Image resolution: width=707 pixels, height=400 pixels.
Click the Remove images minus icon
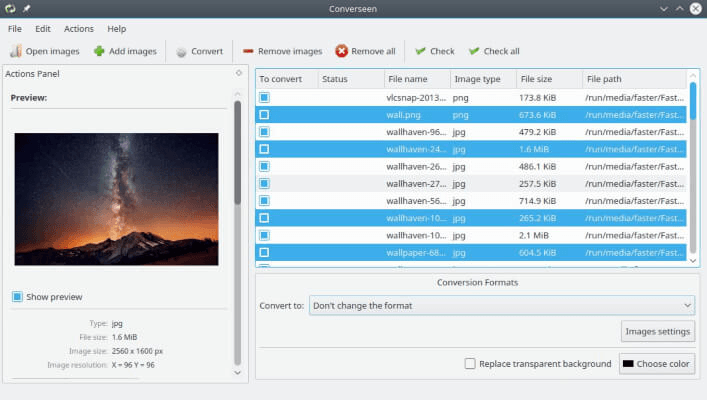pos(248,51)
